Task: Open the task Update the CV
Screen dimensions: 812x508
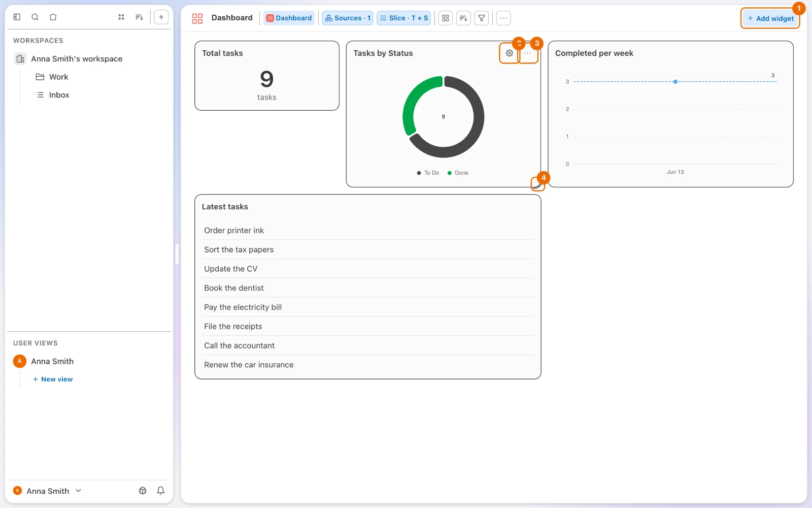Action: [x=368, y=269]
